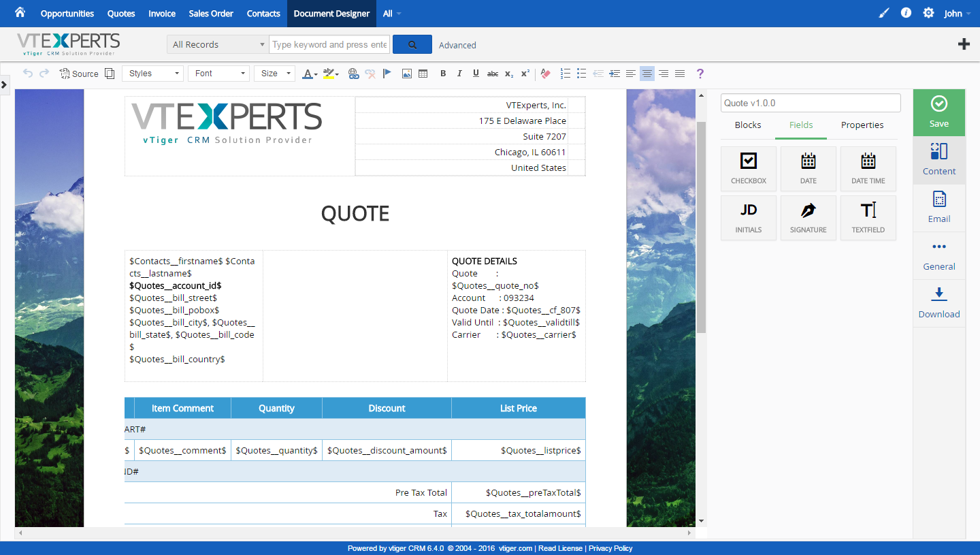Viewport: 980px width, 555px height.
Task: Open the Size dropdown
Action: coord(274,74)
